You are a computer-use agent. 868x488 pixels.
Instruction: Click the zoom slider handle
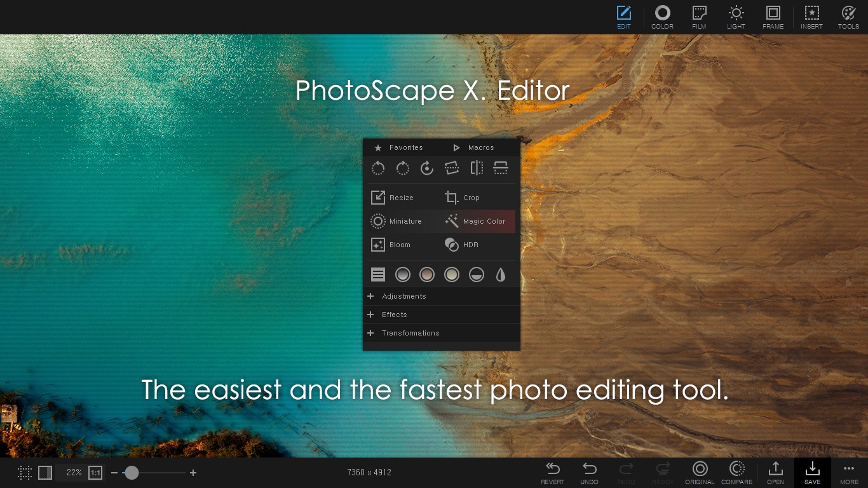point(132,473)
